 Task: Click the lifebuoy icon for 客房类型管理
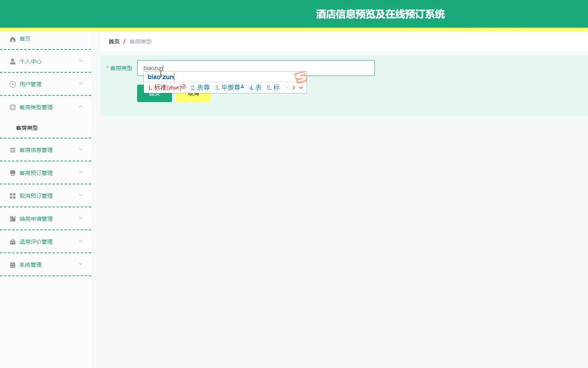pyautogui.click(x=13, y=107)
